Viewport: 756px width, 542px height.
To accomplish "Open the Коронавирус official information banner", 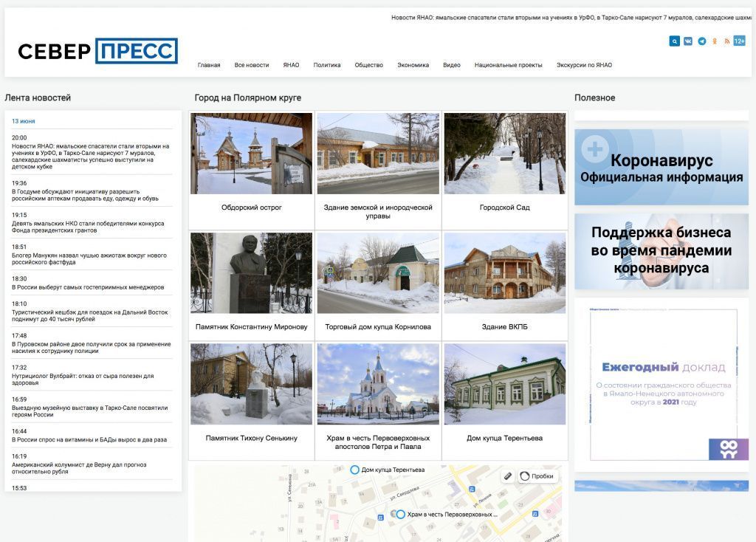I will 661,168.
